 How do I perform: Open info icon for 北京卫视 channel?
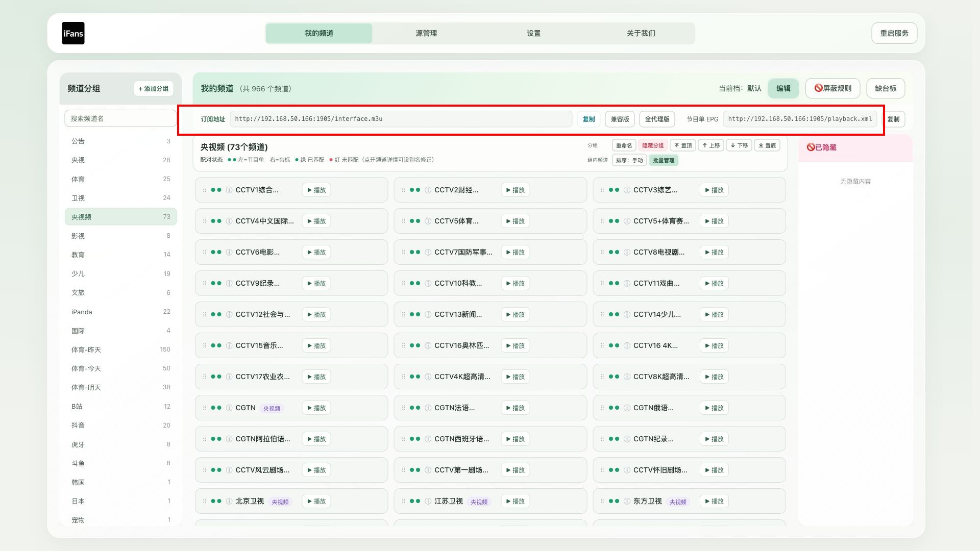pyautogui.click(x=229, y=501)
